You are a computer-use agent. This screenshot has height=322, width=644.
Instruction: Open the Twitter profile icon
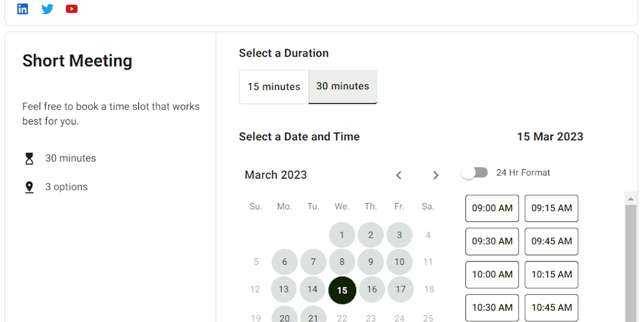pos(47,9)
